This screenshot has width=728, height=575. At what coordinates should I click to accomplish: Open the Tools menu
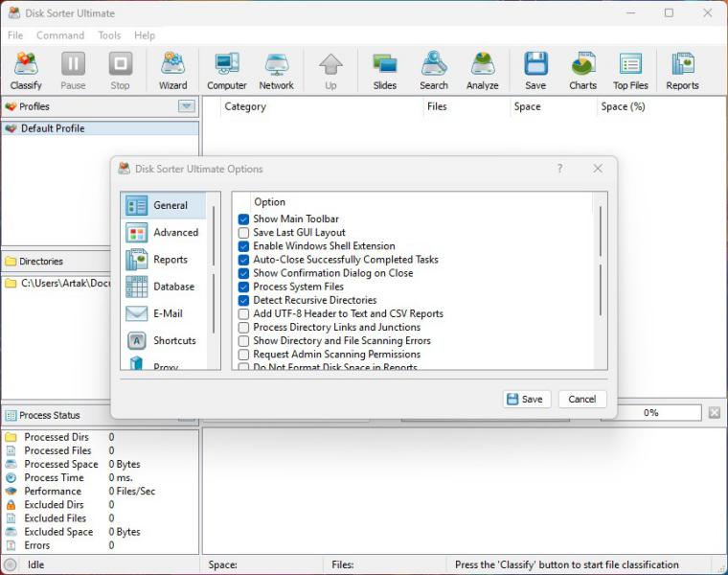[x=109, y=35]
